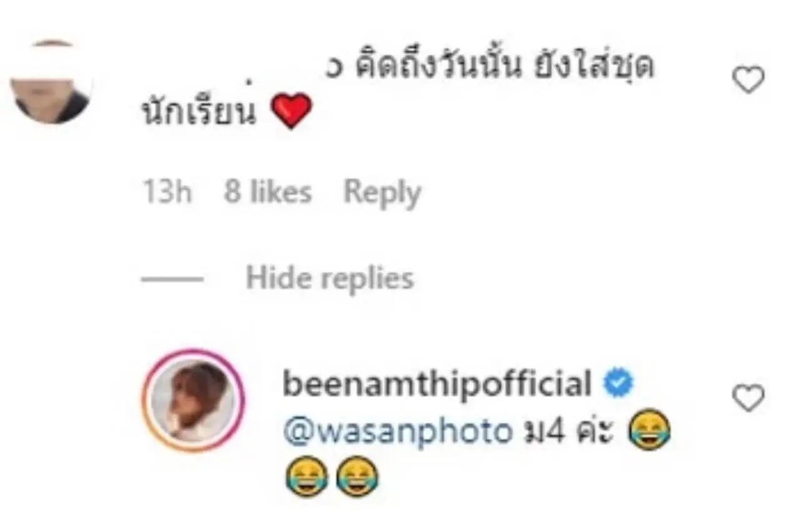Like the top comment with heart icon
Image resolution: width=801 pixels, height=532 pixels.
(748, 80)
